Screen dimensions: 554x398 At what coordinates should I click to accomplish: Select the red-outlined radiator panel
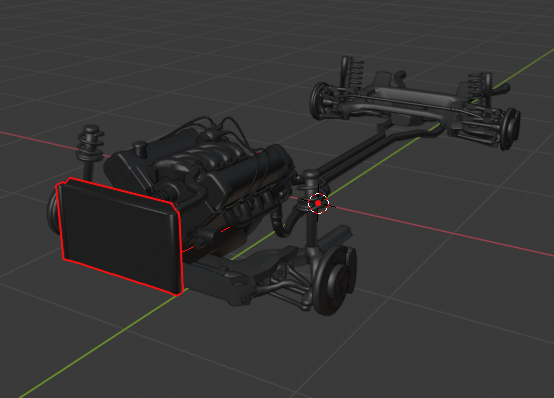119,236
